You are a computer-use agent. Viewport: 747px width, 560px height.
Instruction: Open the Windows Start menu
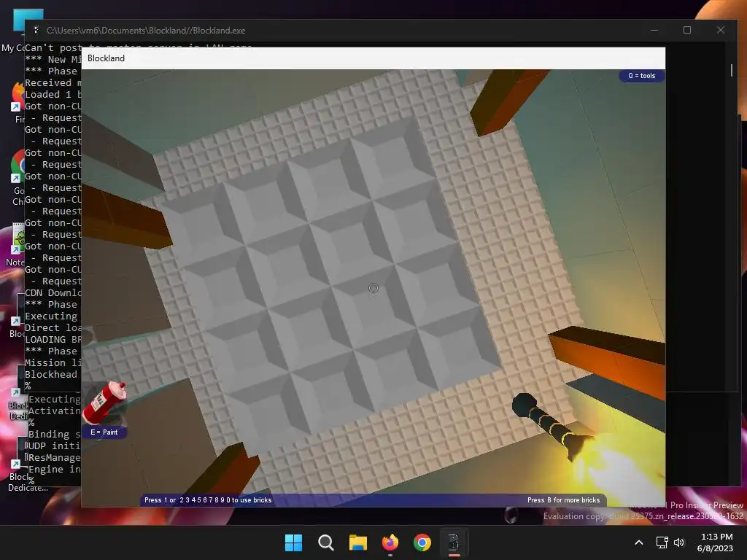click(x=293, y=542)
